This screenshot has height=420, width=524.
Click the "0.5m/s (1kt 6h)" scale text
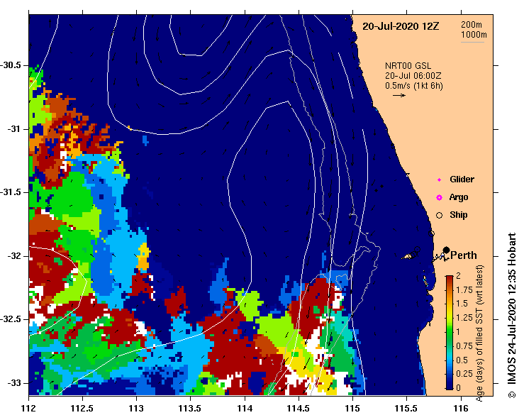(x=414, y=86)
